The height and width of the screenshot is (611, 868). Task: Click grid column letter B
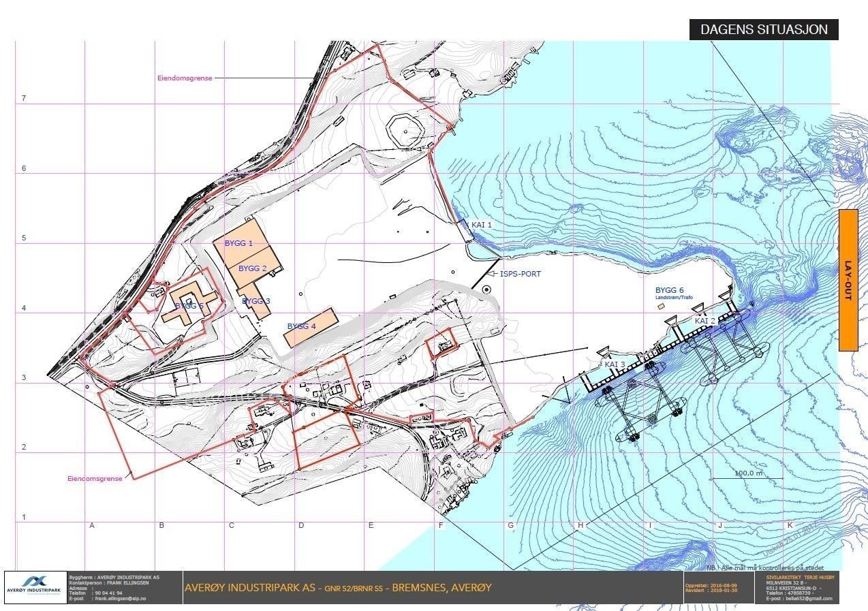point(161,525)
